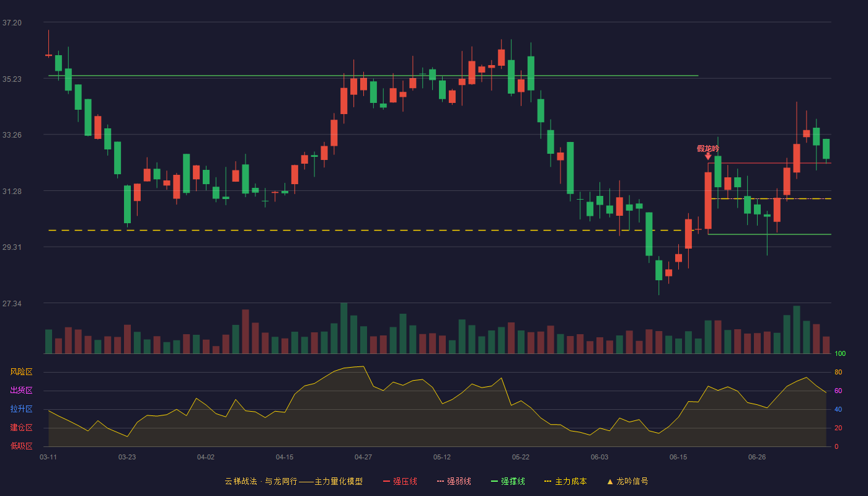The height and width of the screenshot is (496, 868).
Task: Click the 27.34 price axis label
Action: (12, 303)
